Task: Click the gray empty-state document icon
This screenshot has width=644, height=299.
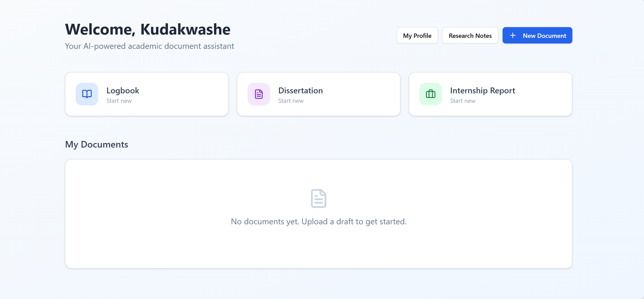Action: coord(319,198)
